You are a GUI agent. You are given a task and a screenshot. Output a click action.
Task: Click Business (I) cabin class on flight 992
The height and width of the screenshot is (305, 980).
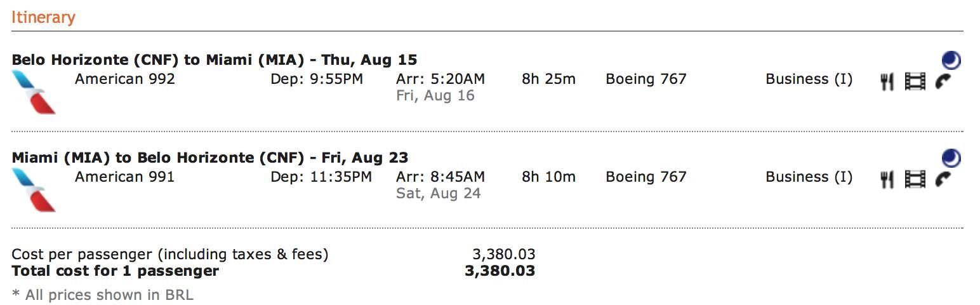pos(809,79)
